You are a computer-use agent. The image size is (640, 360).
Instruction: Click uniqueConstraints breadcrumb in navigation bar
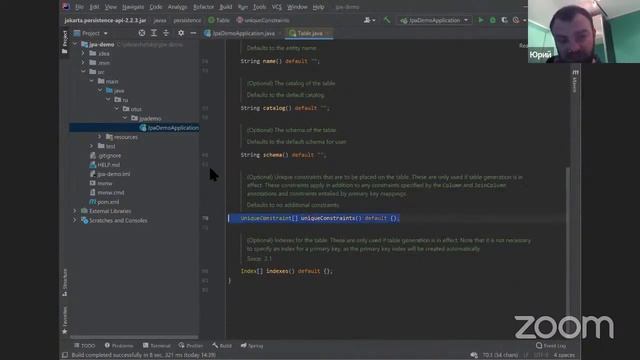(x=263, y=20)
